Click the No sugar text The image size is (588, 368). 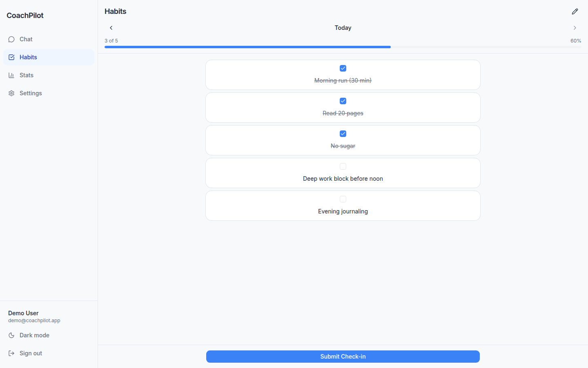click(x=343, y=146)
